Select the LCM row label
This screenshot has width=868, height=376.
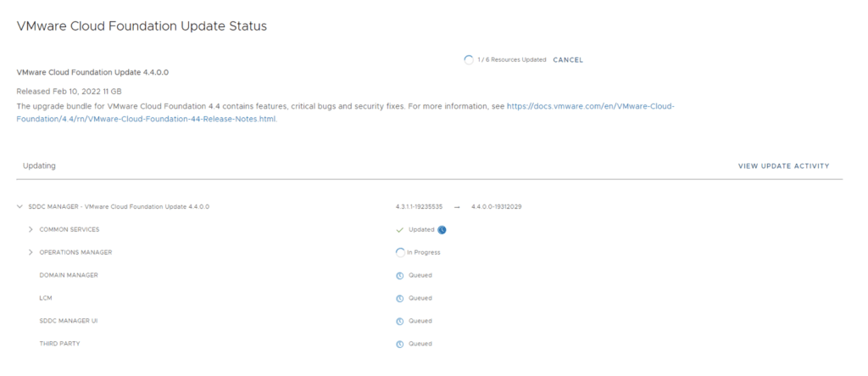(47, 298)
